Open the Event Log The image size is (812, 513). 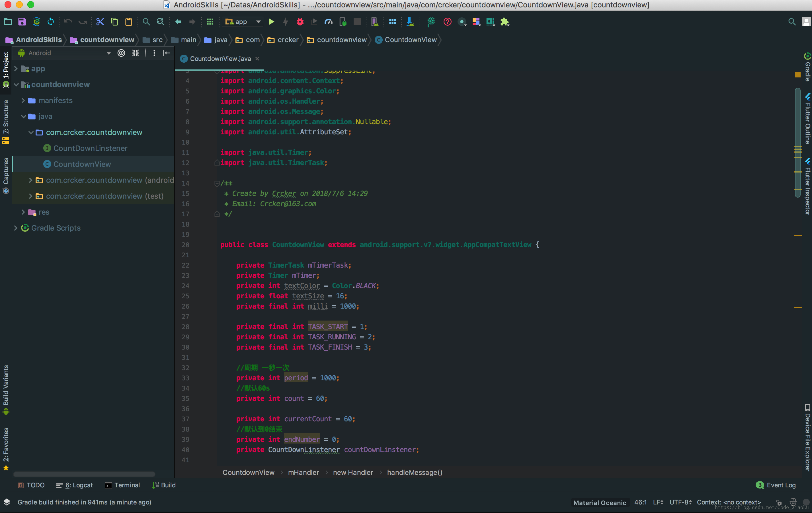[x=776, y=485]
